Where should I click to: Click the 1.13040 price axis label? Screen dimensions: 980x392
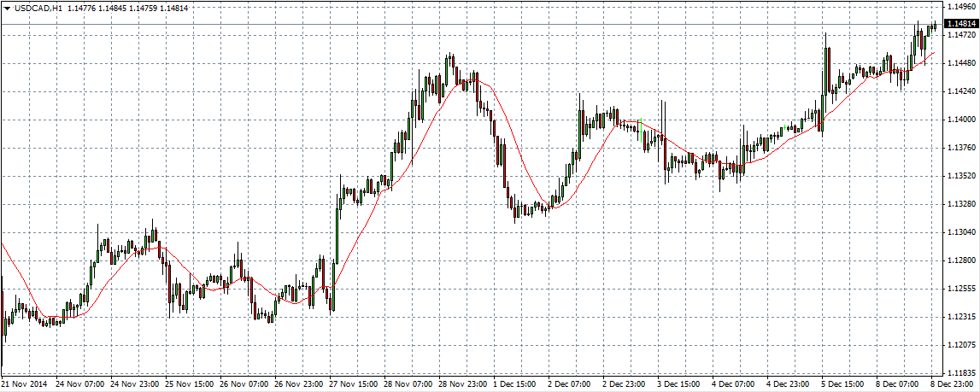point(961,232)
